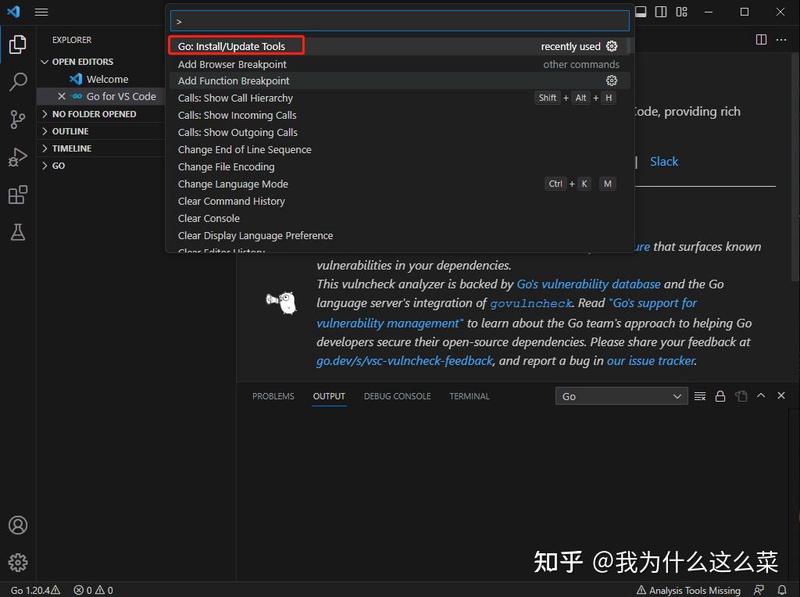Close the bottom panel

coord(781,395)
